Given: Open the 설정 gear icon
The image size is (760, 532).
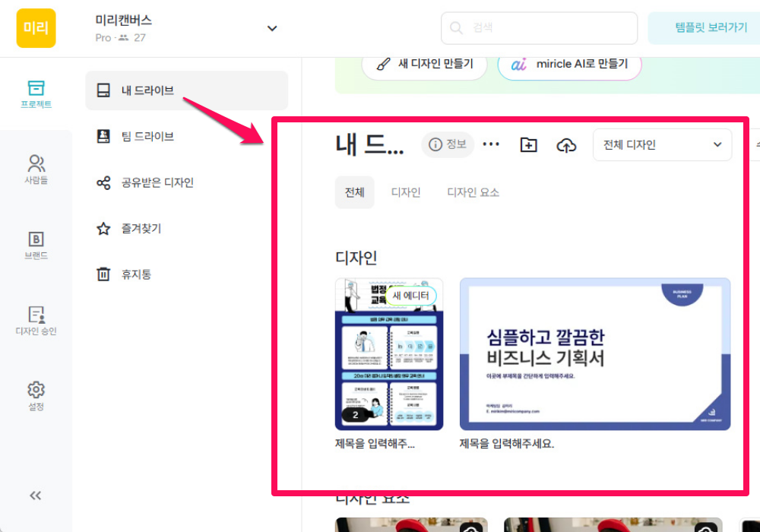Looking at the screenshot, I should (36, 396).
